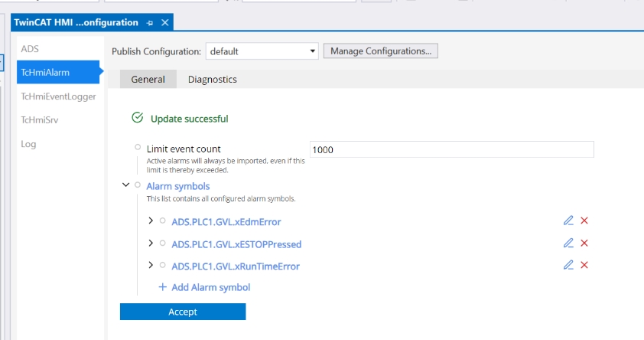The height and width of the screenshot is (340, 644).
Task: Open the Log page in sidebar
Action: coord(28,144)
